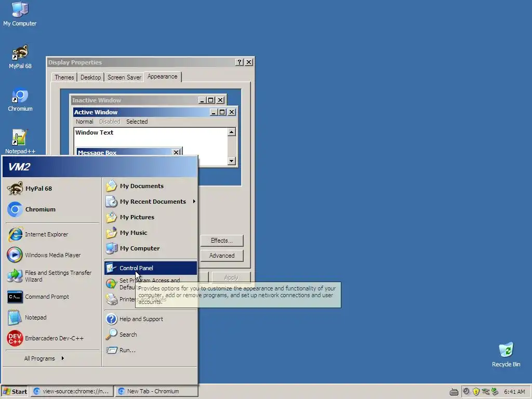Switch to the Desktop tab

tap(90, 77)
